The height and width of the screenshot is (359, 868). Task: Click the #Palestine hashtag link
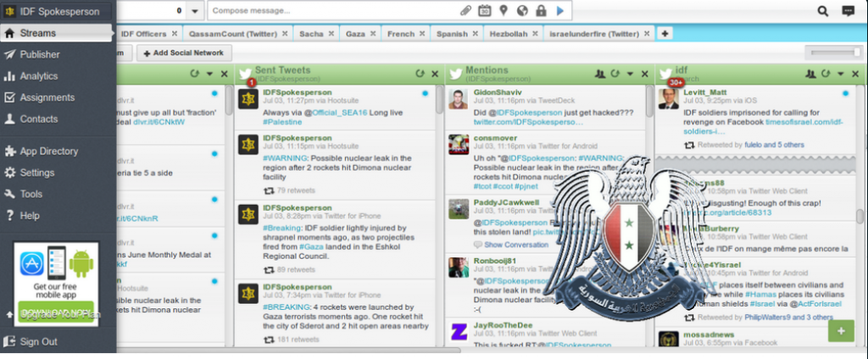pyautogui.click(x=282, y=122)
